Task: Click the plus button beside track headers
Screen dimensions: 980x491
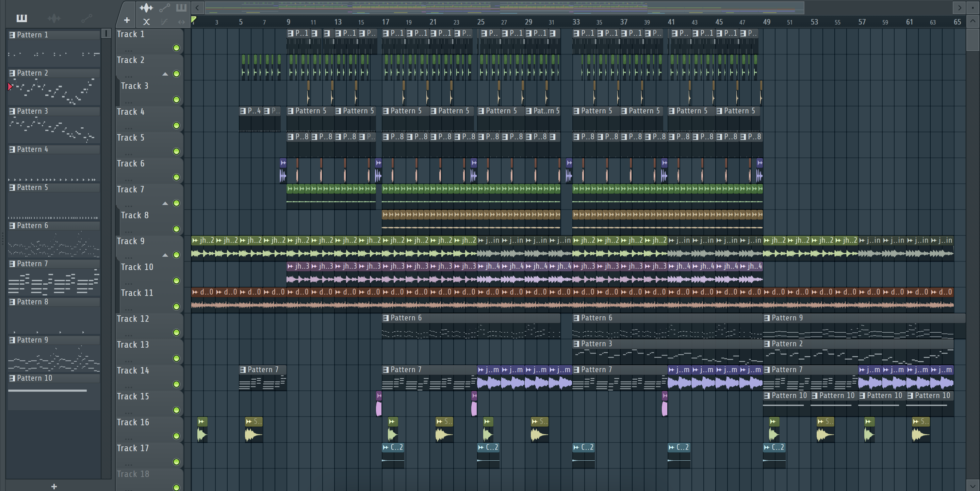Action: pyautogui.click(x=127, y=20)
